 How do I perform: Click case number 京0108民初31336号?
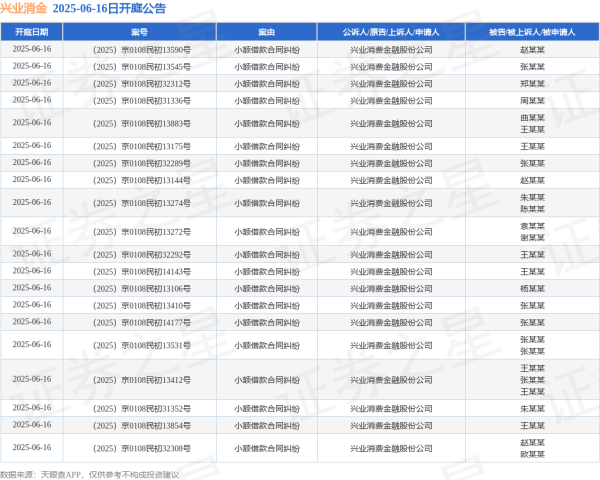point(156,101)
